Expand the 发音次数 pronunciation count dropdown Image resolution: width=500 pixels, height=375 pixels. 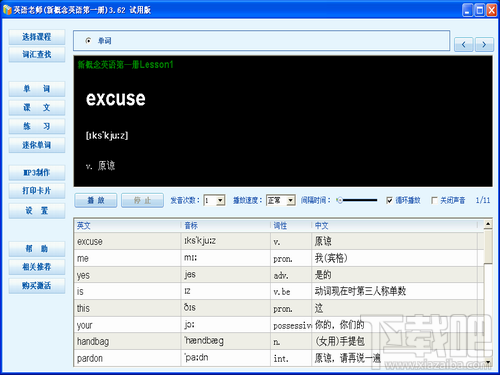coord(220,200)
